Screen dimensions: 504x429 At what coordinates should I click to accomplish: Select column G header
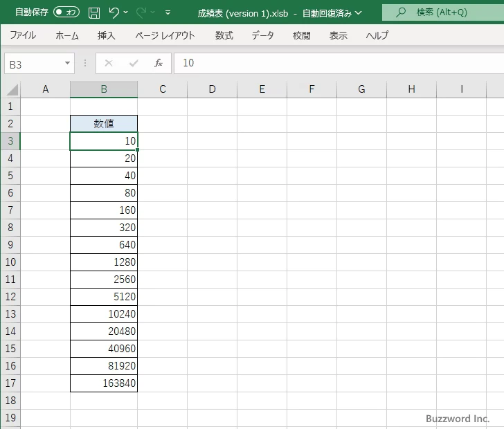point(361,89)
